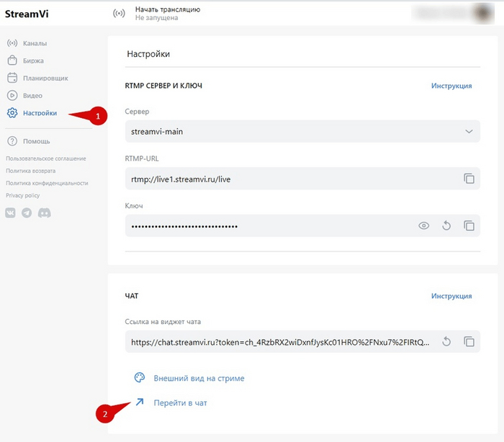Click the Сервер field label

tap(137, 112)
